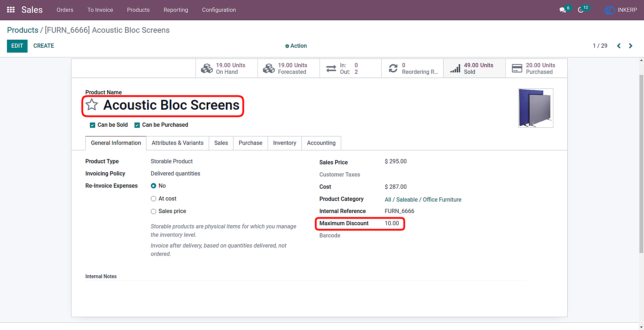Open To Invoice menu
Viewport: 644px width, 330px height.
pyautogui.click(x=100, y=10)
